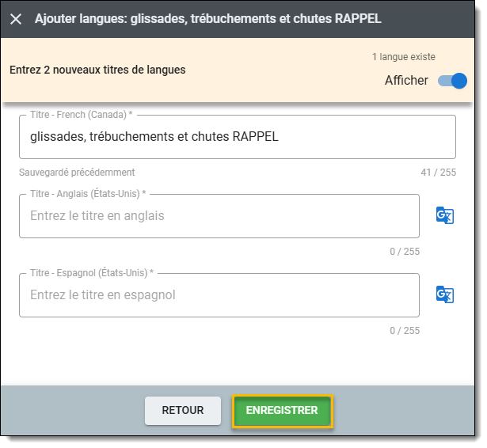Image resolution: width=487 pixels, height=448 pixels.
Task: Click the translate icon for the Spanish title
Action: (x=445, y=294)
